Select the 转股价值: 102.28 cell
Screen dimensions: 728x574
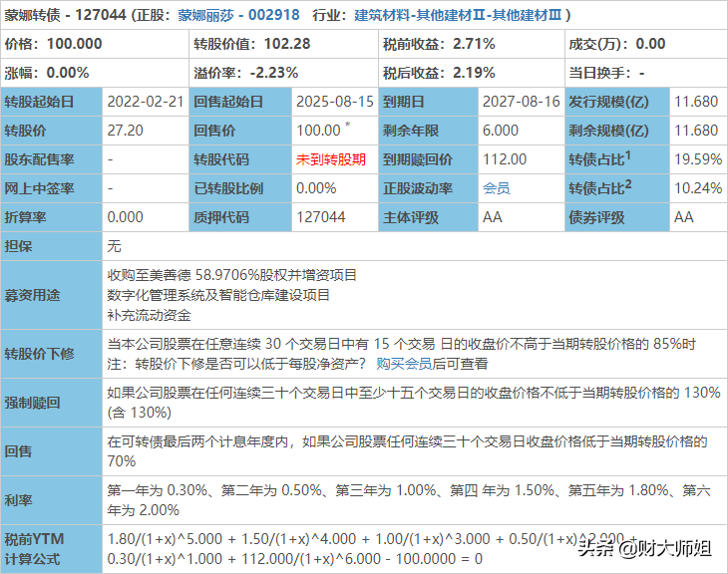[x=283, y=44]
